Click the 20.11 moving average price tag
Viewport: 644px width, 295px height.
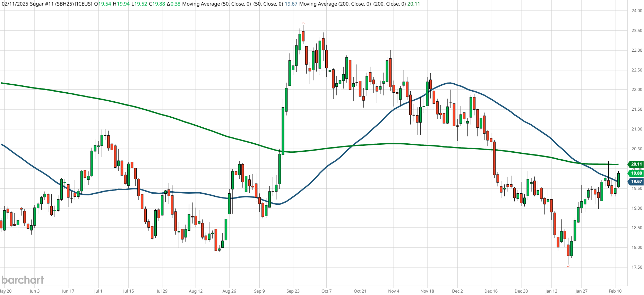636,164
